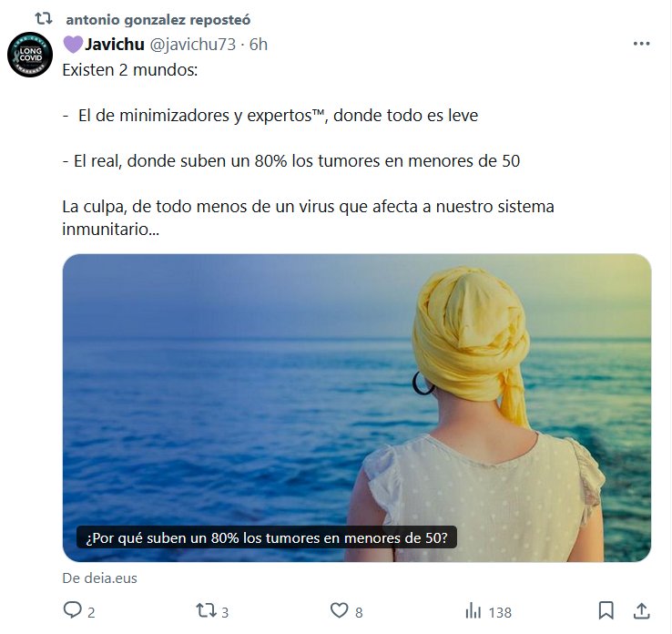This screenshot has width=672, height=634.
Task: Open the article image of woman with yellow headscarf
Action: pos(357,408)
